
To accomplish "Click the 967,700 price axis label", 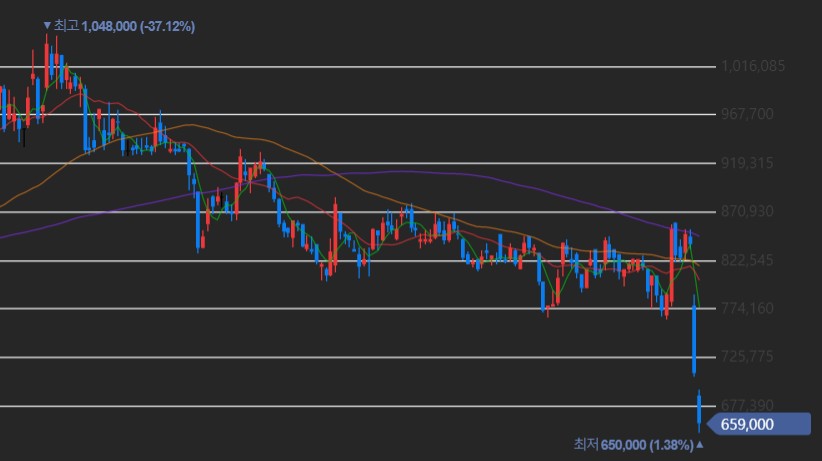I will click(x=747, y=114).
